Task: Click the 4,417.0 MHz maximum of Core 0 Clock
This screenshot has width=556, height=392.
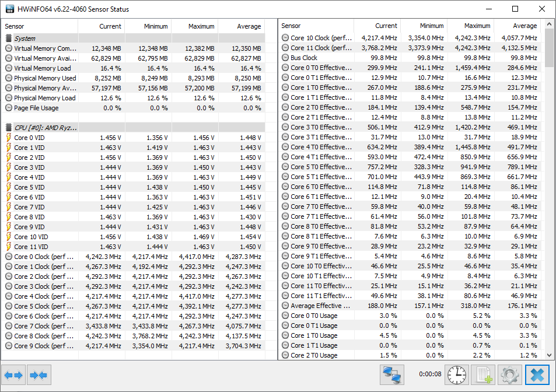Action: 197,257
